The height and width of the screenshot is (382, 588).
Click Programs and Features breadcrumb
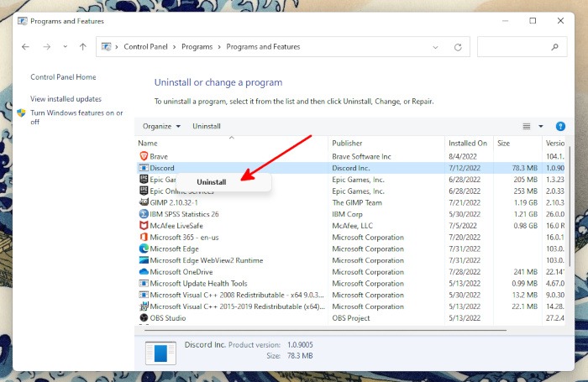click(x=263, y=47)
